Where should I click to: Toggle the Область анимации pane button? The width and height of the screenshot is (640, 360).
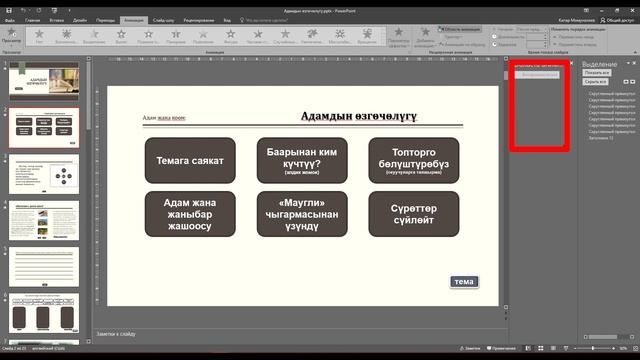[x=460, y=29]
